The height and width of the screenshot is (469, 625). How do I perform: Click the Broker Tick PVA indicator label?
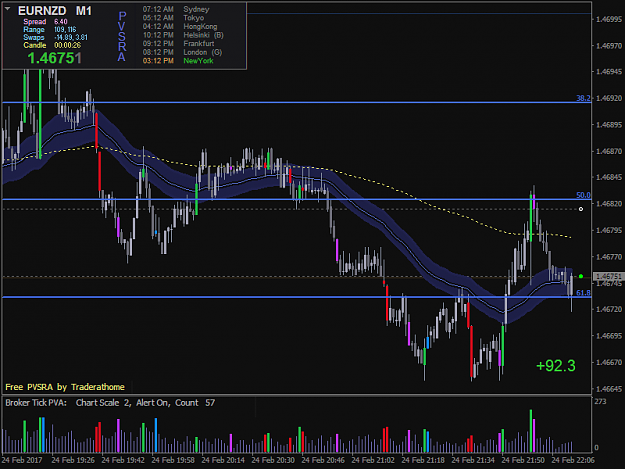(x=36, y=403)
